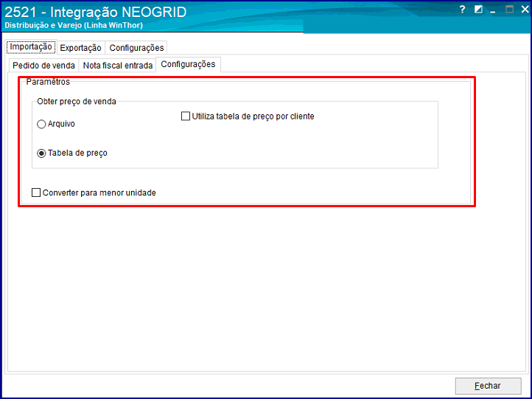Close the 2521 window with X

525,9
